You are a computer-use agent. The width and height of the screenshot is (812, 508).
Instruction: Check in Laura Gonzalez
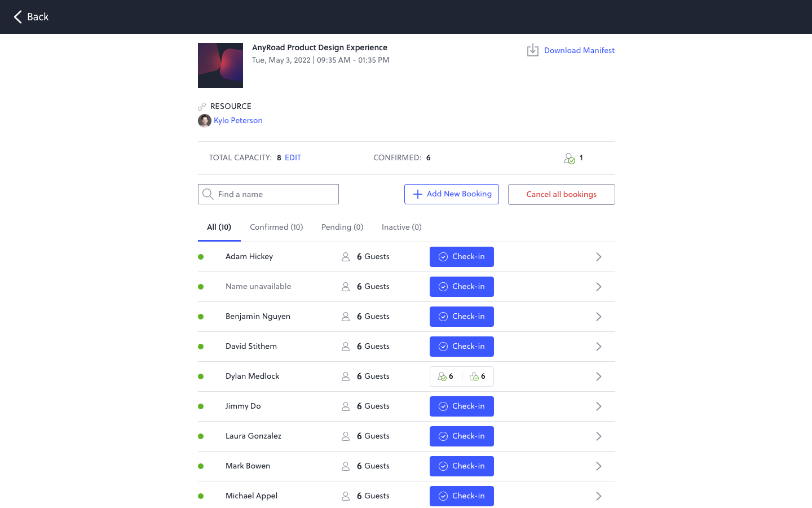click(x=461, y=436)
